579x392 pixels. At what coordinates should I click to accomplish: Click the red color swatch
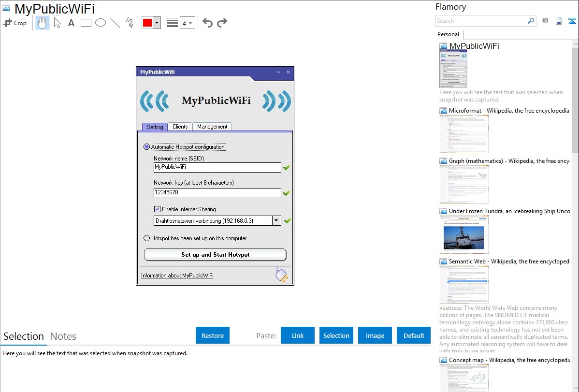coord(147,23)
